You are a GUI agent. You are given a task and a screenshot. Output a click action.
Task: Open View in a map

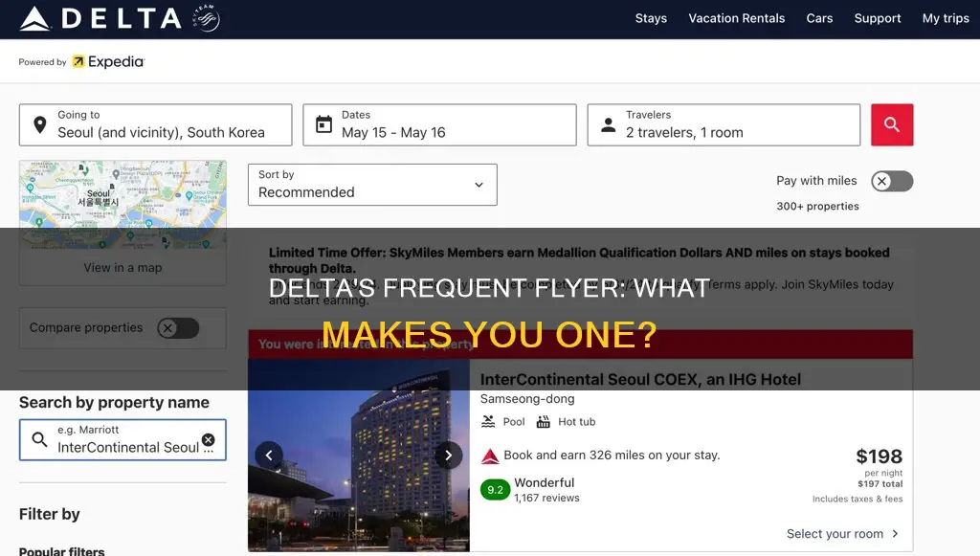(x=122, y=267)
